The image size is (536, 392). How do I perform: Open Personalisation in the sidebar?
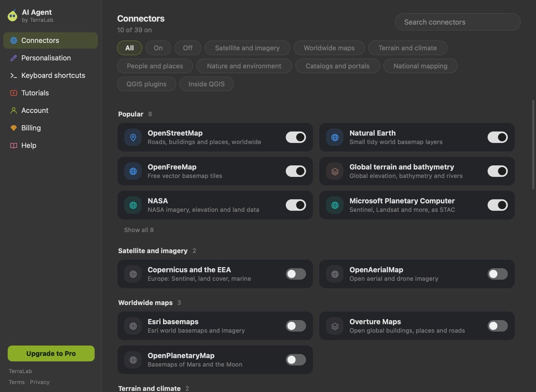tap(51, 58)
